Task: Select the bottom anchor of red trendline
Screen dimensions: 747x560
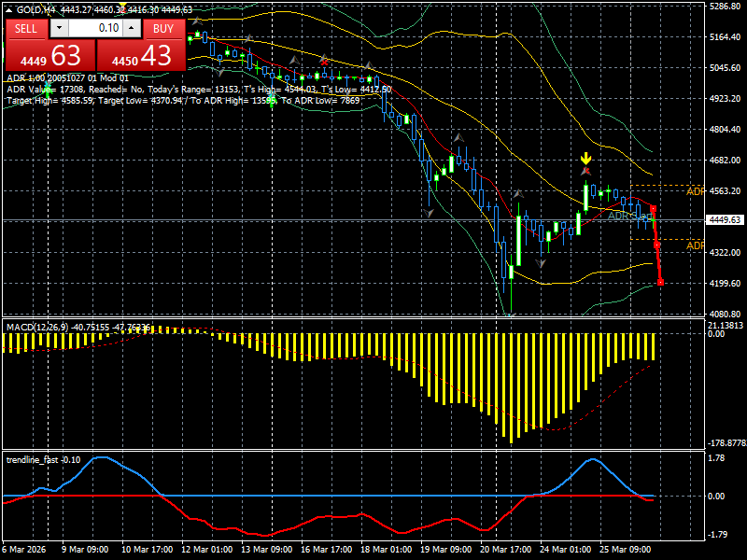Action: pos(660,283)
